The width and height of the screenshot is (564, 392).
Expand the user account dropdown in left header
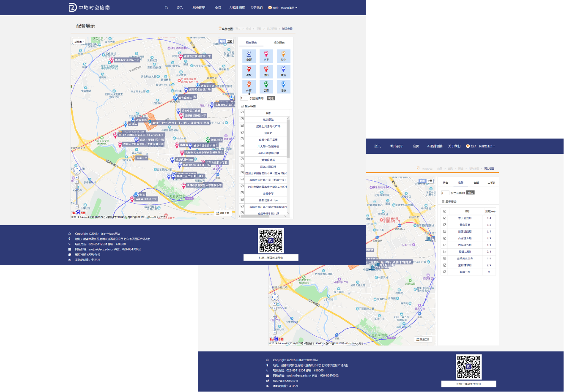coord(283,8)
